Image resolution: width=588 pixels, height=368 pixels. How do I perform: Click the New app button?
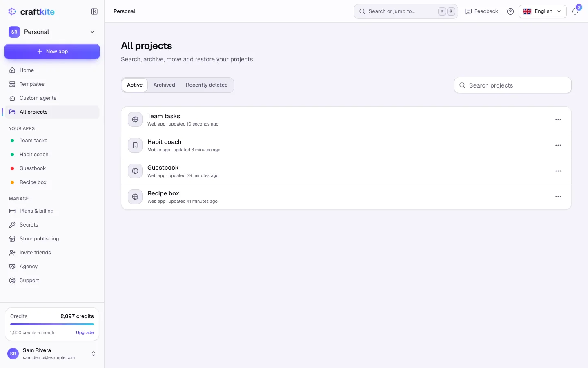[x=52, y=52]
